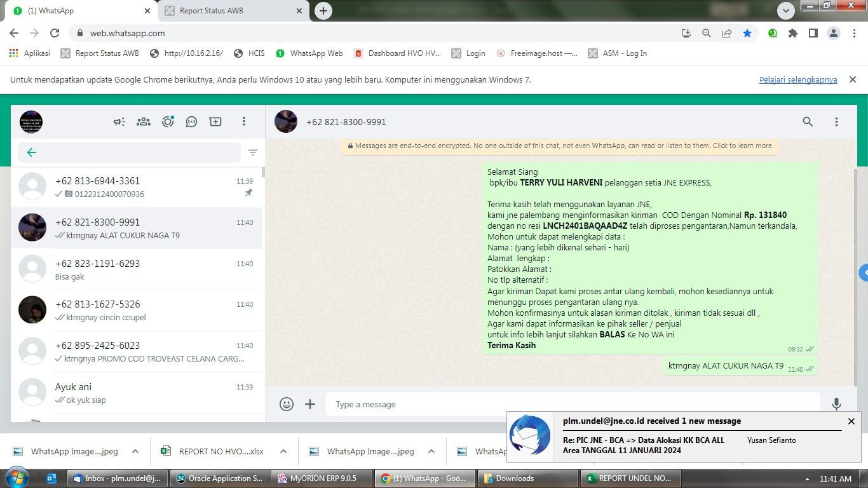Click Chrome tab search dropdown arrow
The height and width of the screenshot is (488, 868).
(x=786, y=11)
